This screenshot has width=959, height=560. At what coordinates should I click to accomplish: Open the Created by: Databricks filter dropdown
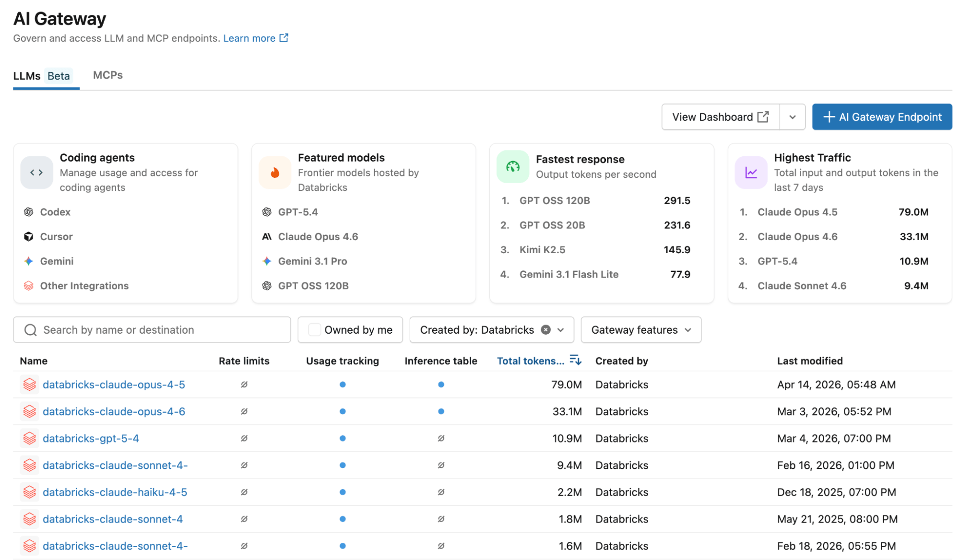tap(560, 329)
